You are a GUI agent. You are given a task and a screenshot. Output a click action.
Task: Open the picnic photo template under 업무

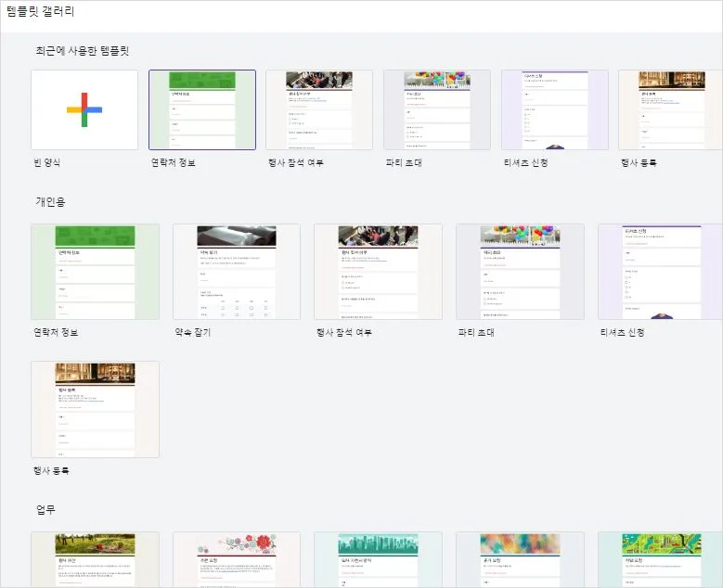click(95, 559)
